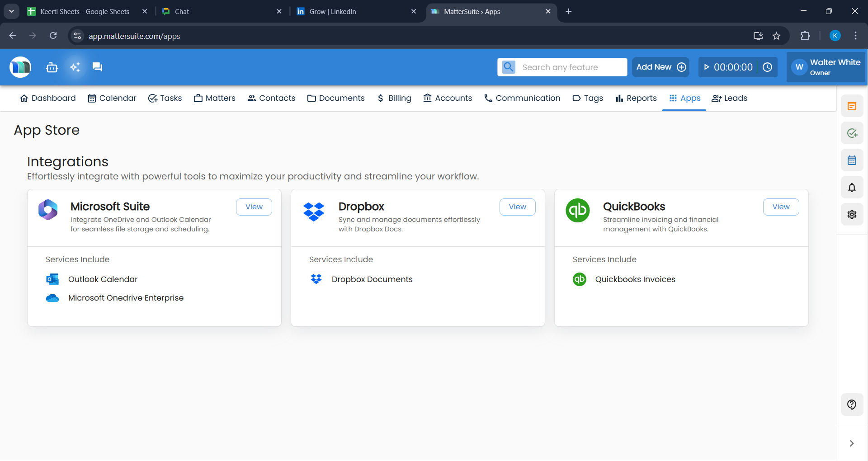868x461 pixels.
Task: Open the orange notes panel icon
Action: pos(852,106)
